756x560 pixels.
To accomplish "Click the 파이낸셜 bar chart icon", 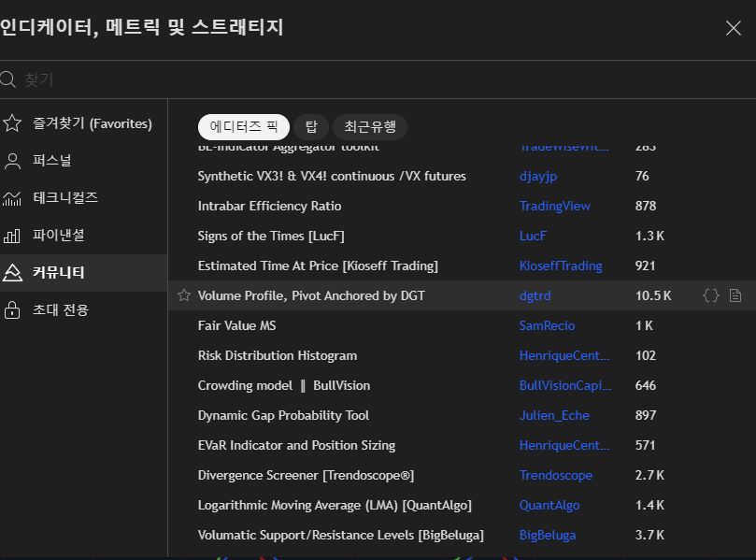I will (x=12, y=236).
